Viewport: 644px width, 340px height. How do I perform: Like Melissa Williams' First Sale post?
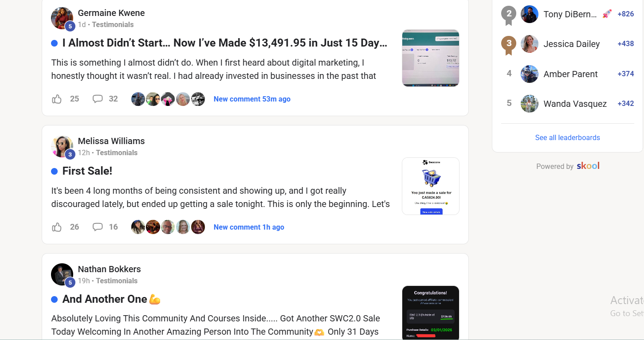click(57, 227)
